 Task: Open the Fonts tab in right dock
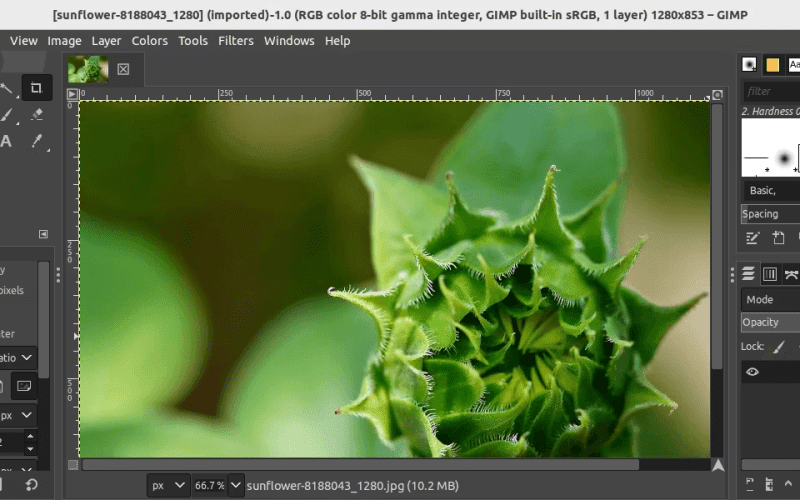pyautogui.click(x=794, y=65)
